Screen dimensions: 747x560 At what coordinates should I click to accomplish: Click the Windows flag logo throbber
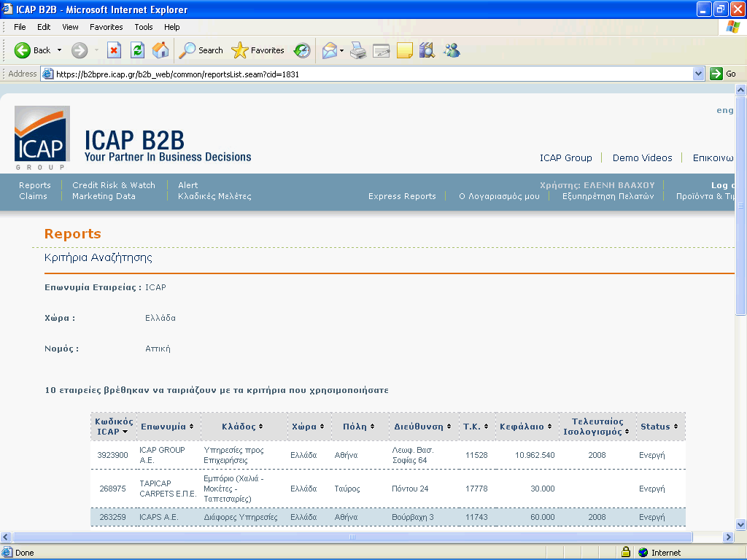(733, 27)
